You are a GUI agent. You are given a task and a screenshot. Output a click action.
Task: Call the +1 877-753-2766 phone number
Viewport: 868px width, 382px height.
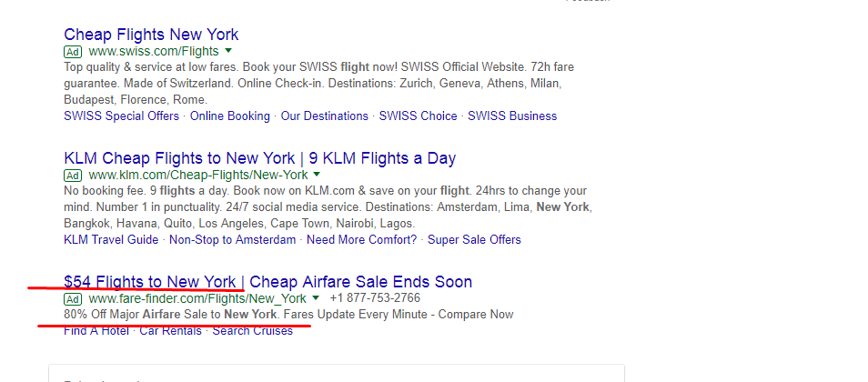(x=375, y=297)
